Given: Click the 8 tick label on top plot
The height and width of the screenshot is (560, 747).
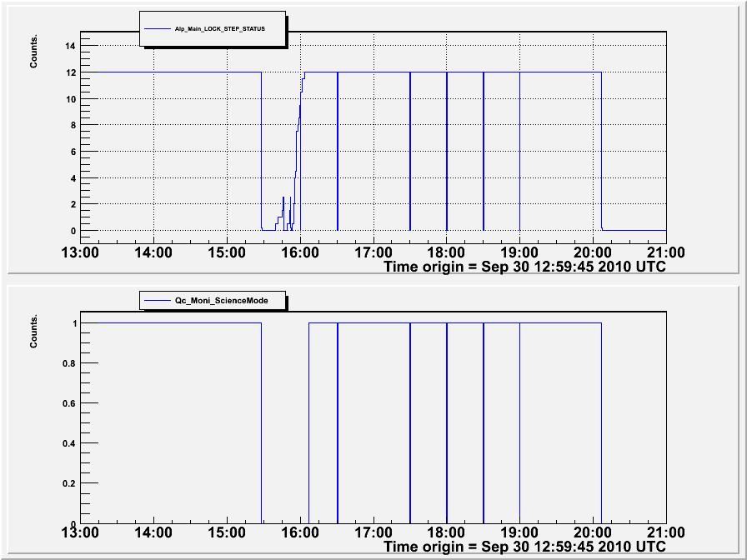Looking at the screenshot, I should point(73,126).
